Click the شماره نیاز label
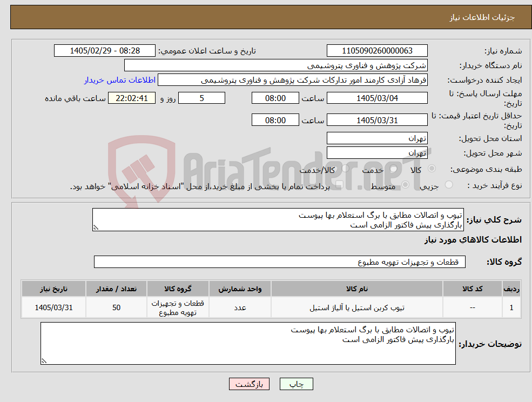 [503, 51]
